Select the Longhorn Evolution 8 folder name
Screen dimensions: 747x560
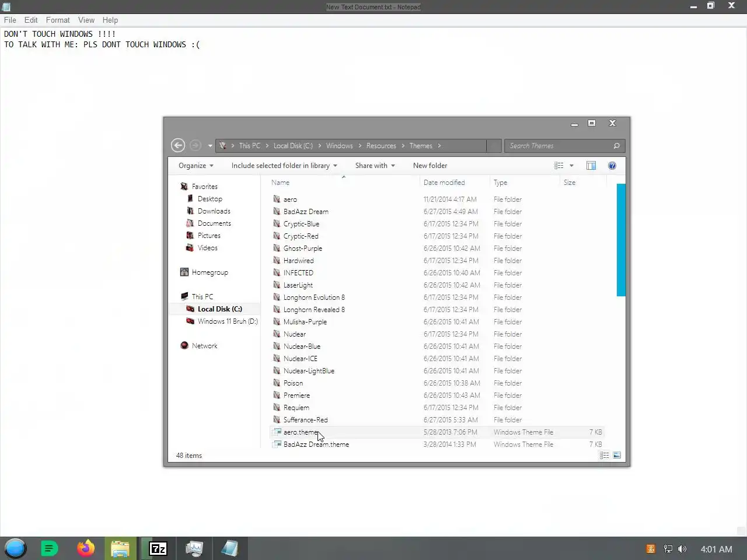pyautogui.click(x=314, y=297)
